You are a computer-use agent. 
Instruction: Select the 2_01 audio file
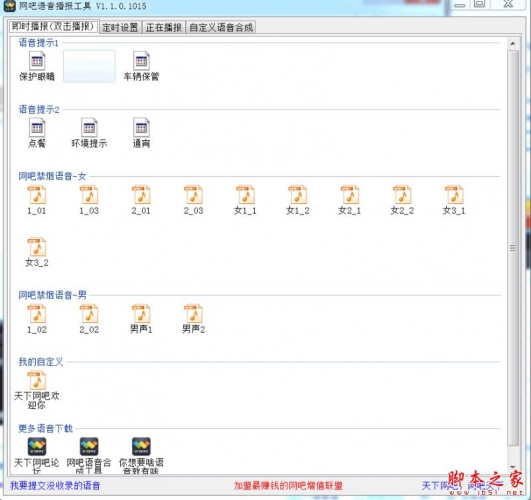tap(141, 200)
